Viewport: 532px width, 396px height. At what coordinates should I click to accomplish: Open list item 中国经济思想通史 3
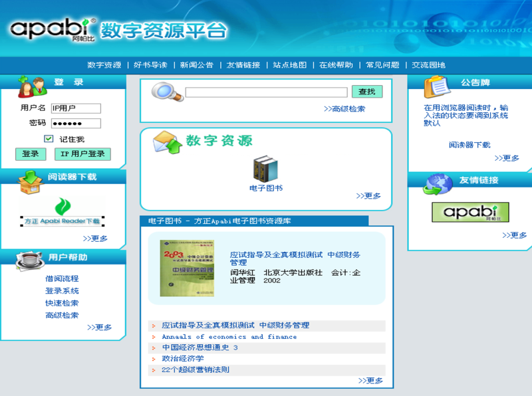tap(200, 347)
